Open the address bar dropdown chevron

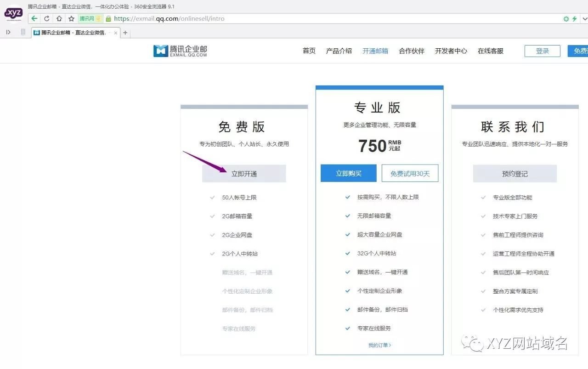coord(584,18)
